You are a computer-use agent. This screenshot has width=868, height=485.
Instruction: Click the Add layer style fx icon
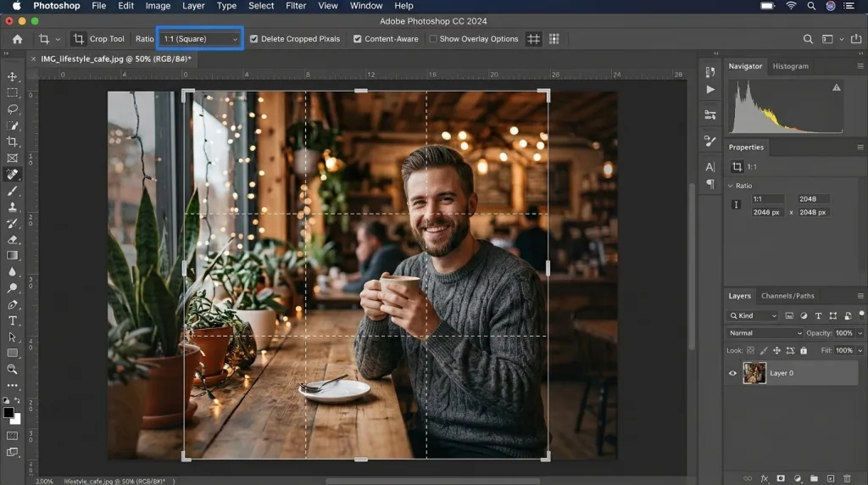click(x=765, y=478)
